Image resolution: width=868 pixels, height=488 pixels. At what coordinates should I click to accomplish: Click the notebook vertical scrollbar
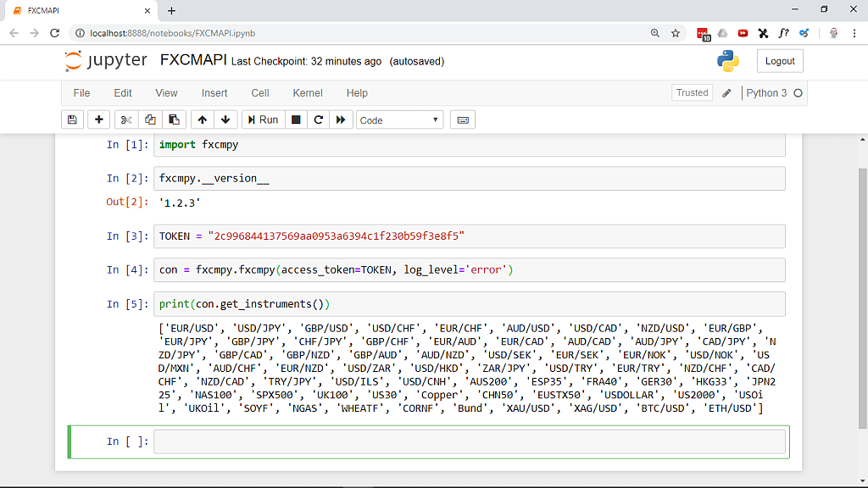[x=862, y=299]
